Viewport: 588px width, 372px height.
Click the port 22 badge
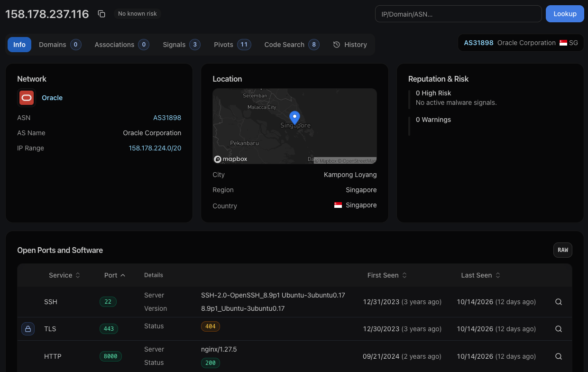[x=108, y=302]
